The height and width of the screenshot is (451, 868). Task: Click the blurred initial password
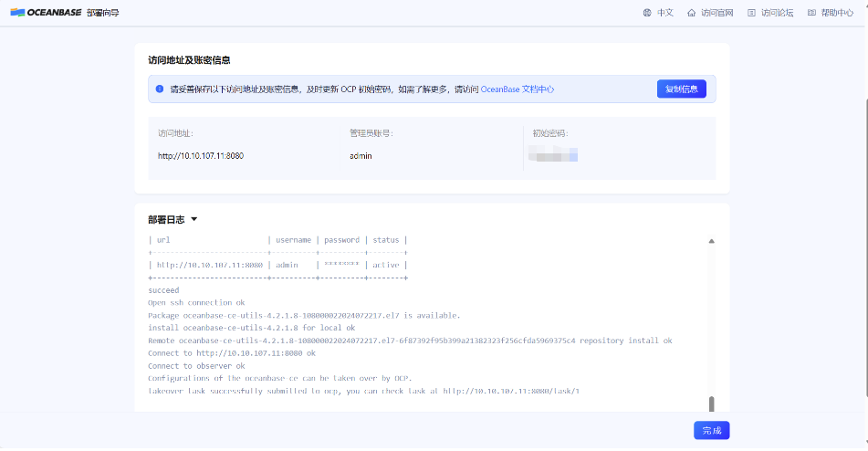[x=553, y=153]
